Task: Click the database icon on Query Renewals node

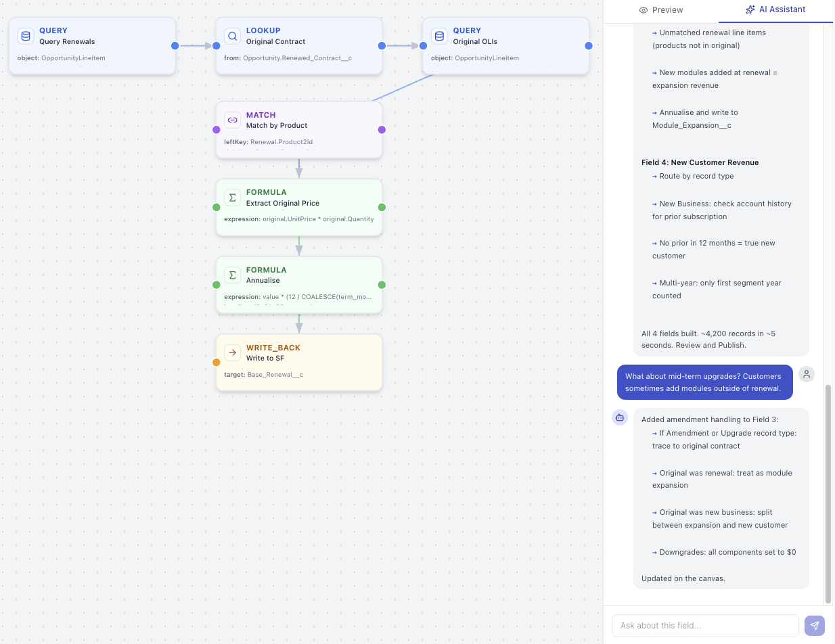Action: click(26, 36)
